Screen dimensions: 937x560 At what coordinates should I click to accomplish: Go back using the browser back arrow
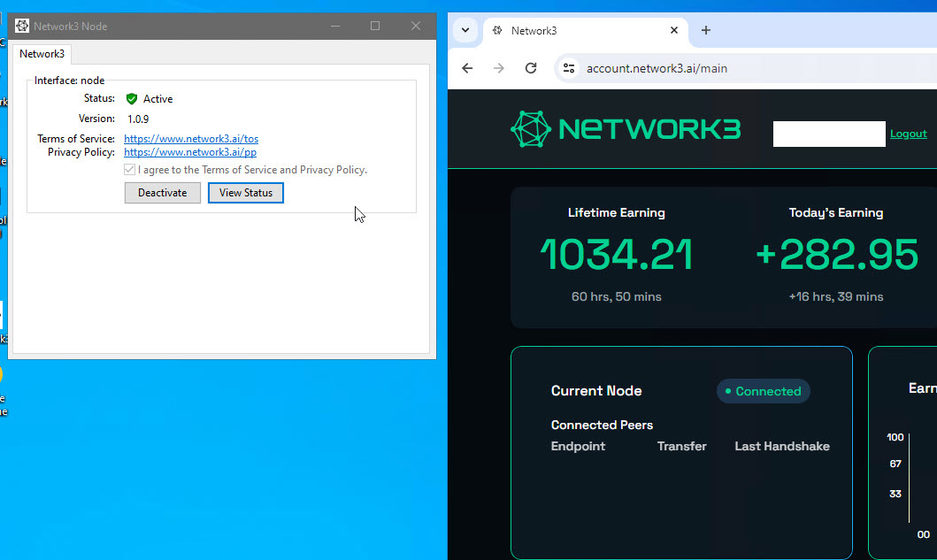coord(467,68)
